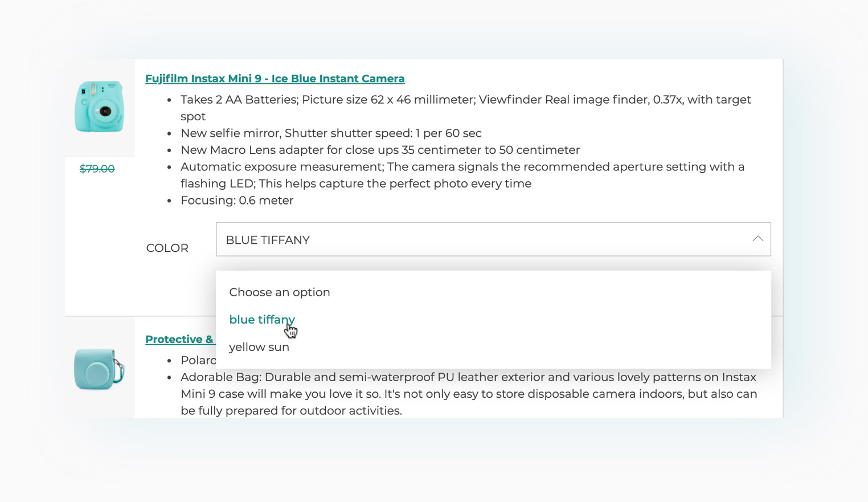
Task: Click the "Focusing: 0.6 meter" bullet
Action: 236,201
